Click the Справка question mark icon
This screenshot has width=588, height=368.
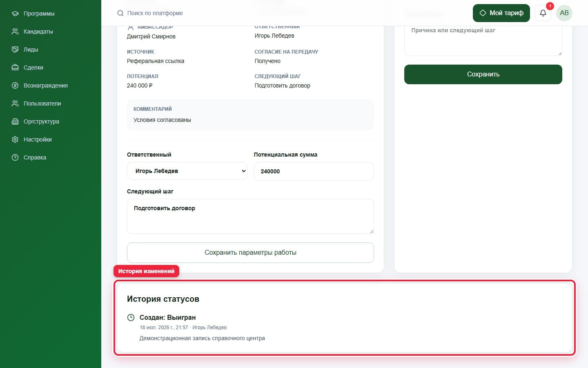15,157
